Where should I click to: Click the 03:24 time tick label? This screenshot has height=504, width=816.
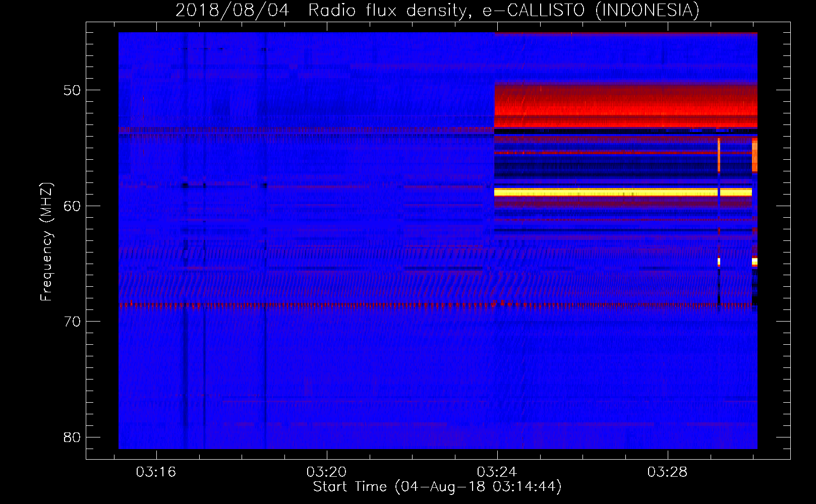pos(497,472)
